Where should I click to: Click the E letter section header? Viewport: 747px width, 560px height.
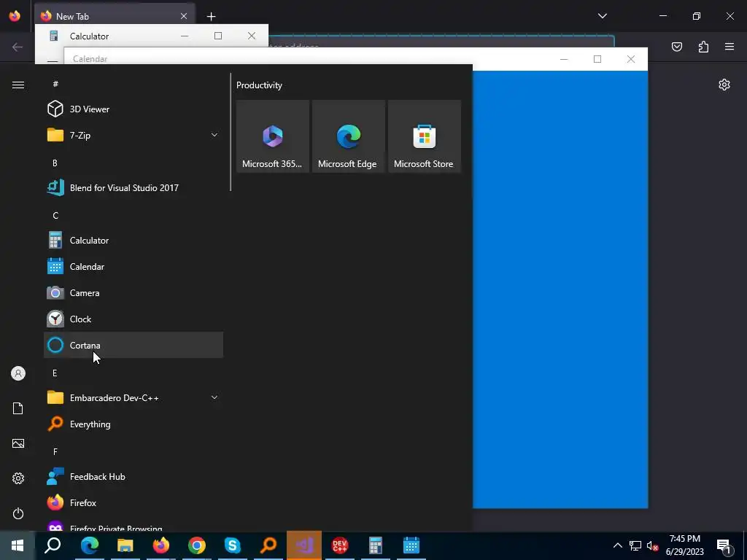point(55,373)
